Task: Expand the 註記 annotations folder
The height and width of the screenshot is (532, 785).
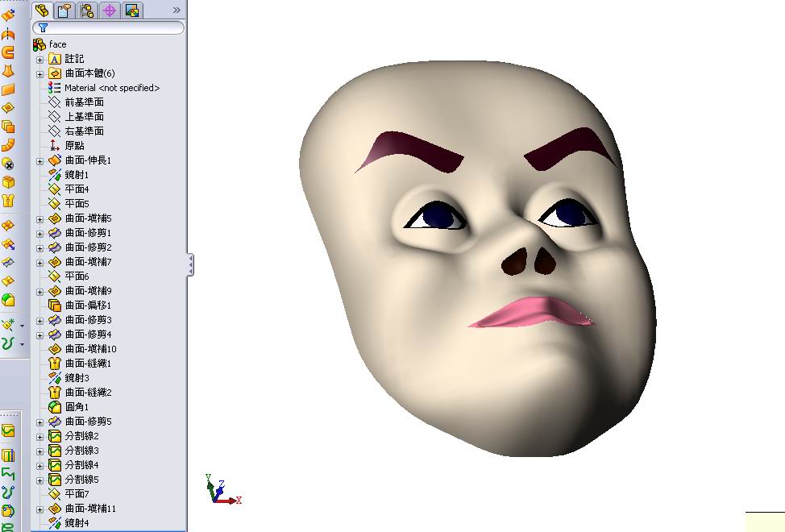Action: pyautogui.click(x=39, y=58)
